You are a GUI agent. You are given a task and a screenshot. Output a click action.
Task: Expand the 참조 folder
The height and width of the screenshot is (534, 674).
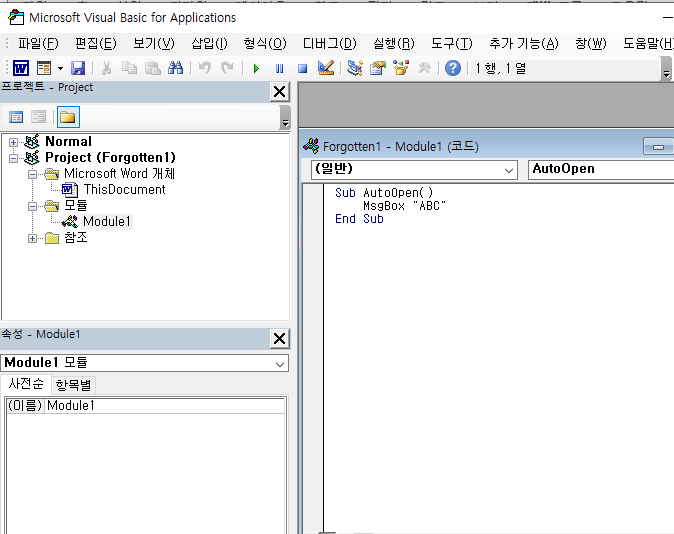click(32, 238)
